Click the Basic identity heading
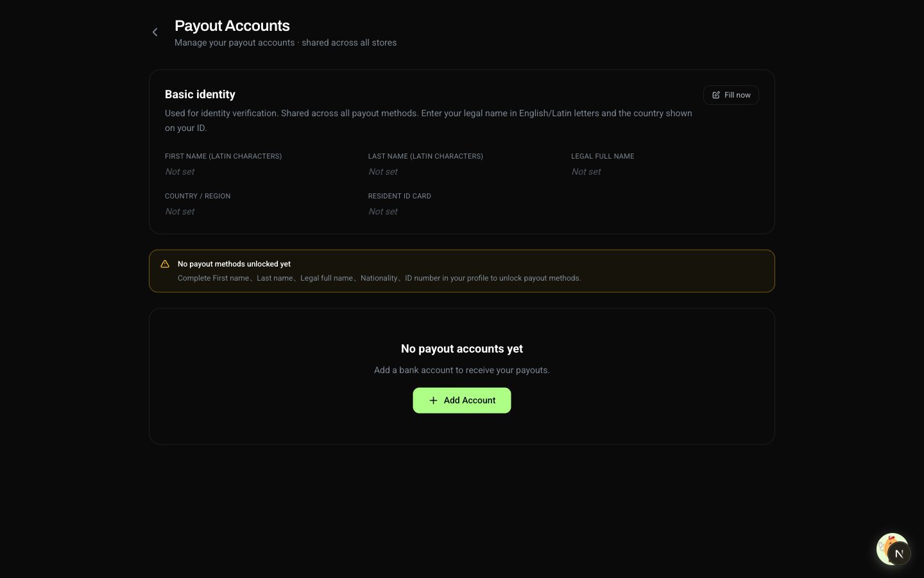This screenshot has width=924, height=578. click(x=200, y=94)
